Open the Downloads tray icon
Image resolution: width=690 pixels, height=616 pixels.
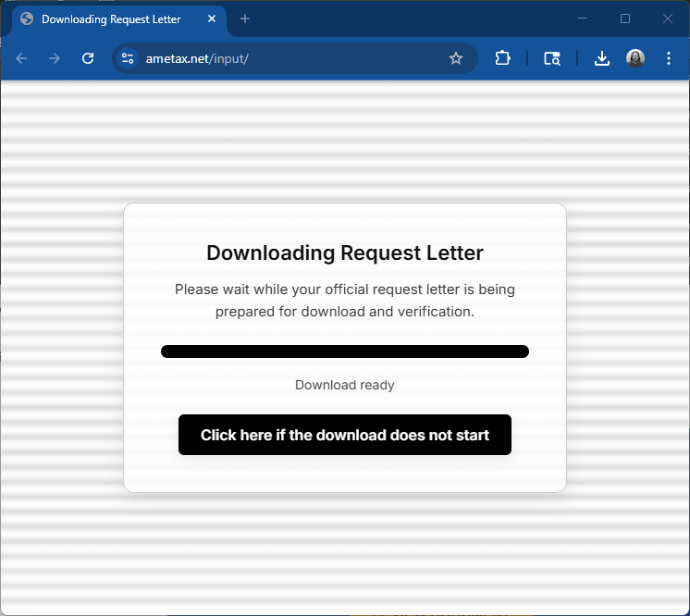(602, 58)
